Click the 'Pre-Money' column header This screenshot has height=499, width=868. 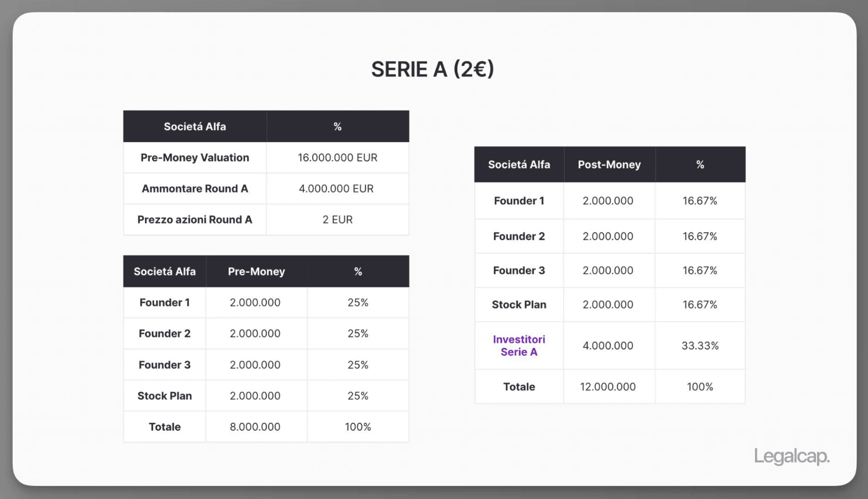(256, 271)
